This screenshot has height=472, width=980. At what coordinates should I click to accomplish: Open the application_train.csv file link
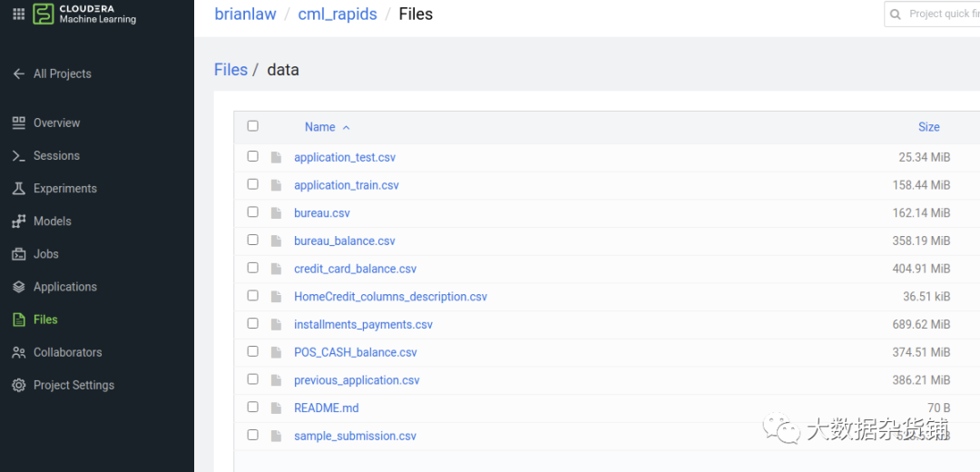[x=346, y=185]
